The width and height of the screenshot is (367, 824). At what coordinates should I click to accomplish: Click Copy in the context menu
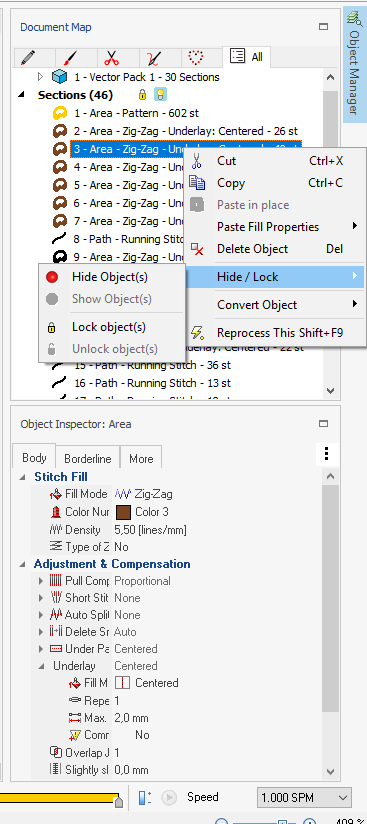point(231,183)
